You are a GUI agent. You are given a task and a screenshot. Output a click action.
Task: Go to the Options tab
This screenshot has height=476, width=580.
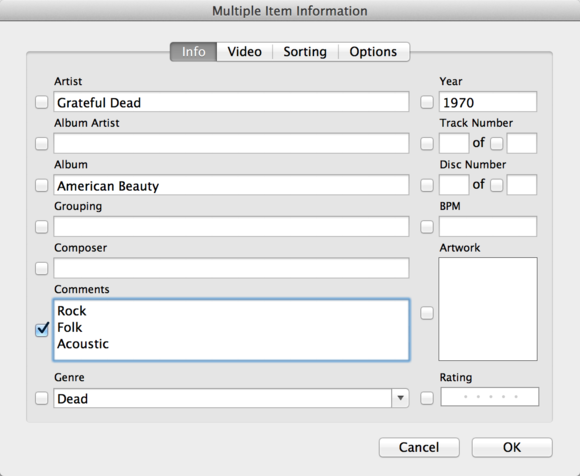click(374, 52)
